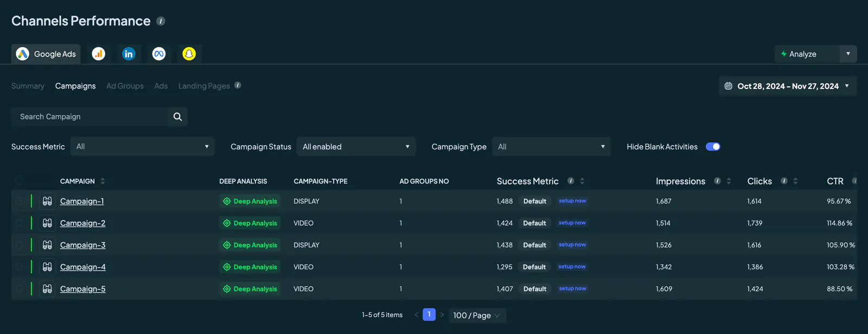Open the Google Analytics channel icon

click(98, 54)
